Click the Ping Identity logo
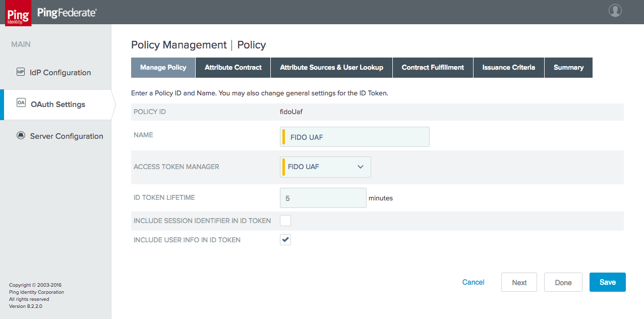Viewport: 644px width, 319px height. point(18,13)
